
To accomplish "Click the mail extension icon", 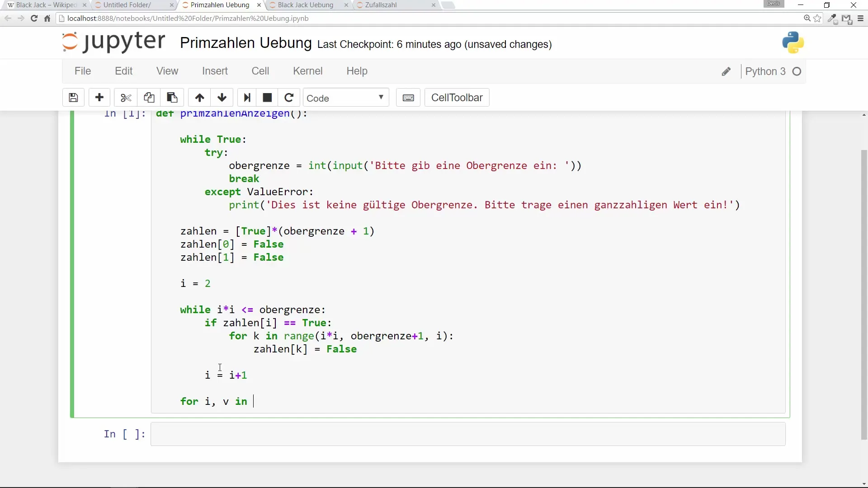I will click(x=847, y=19).
